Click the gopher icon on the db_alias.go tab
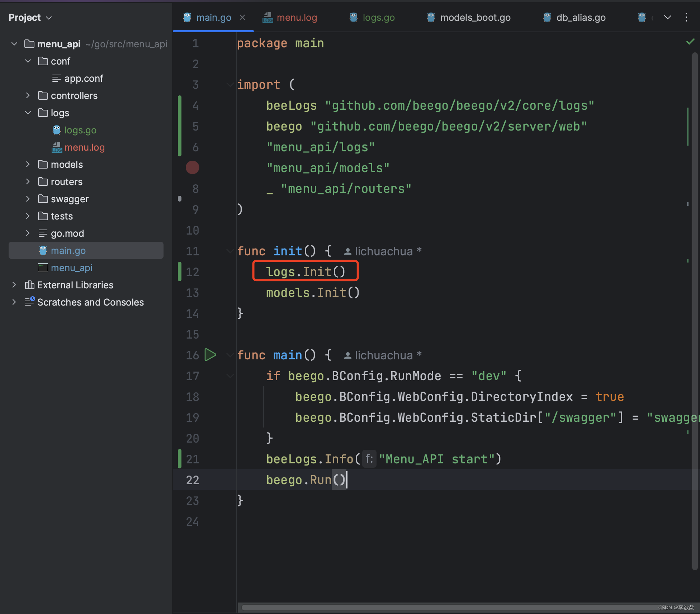The image size is (700, 614). (x=547, y=17)
